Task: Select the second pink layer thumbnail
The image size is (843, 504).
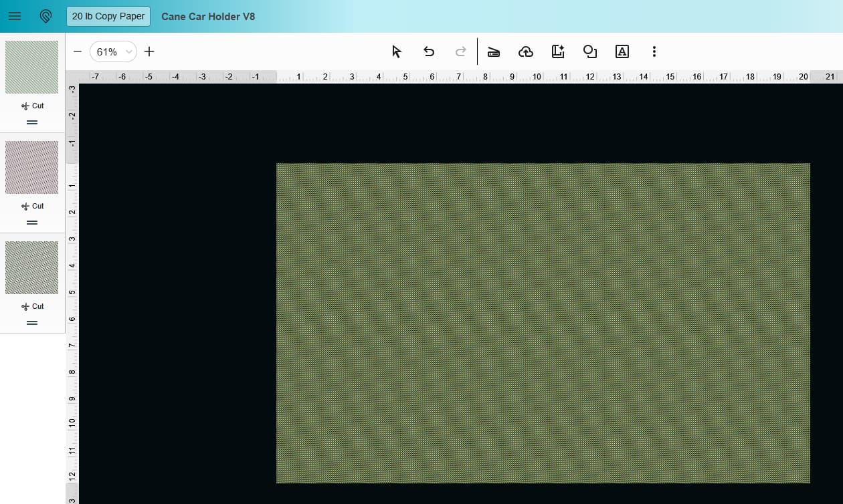Action: pyautogui.click(x=32, y=167)
